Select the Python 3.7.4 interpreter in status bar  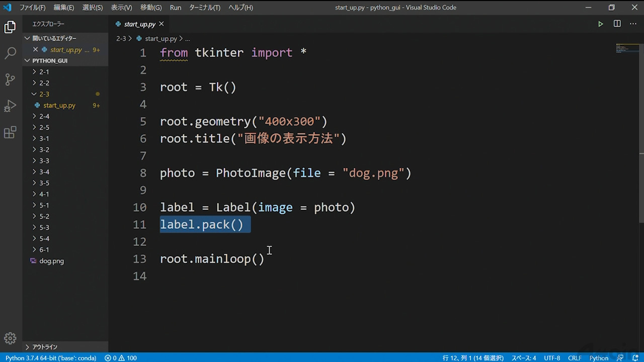(x=51, y=358)
